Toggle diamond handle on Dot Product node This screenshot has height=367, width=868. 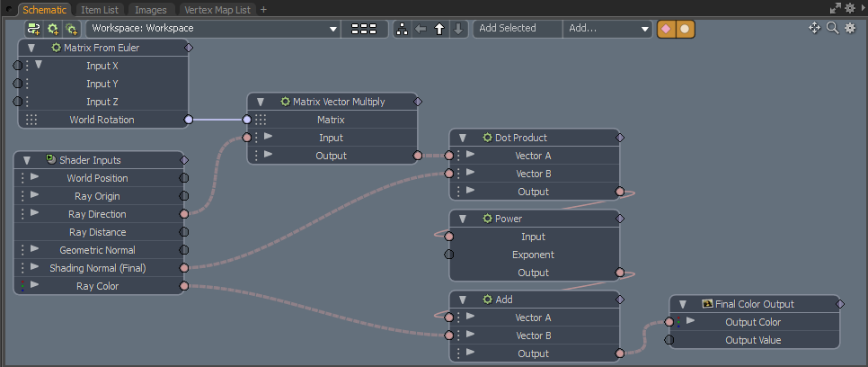point(619,138)
